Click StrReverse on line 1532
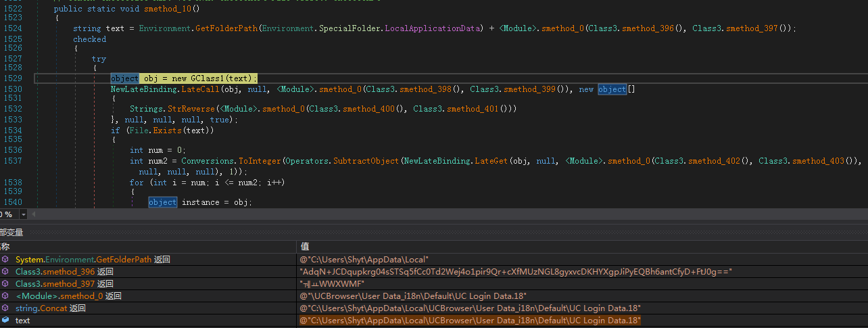This screenshot has width=868, height=328. click(x=191, y=108)
